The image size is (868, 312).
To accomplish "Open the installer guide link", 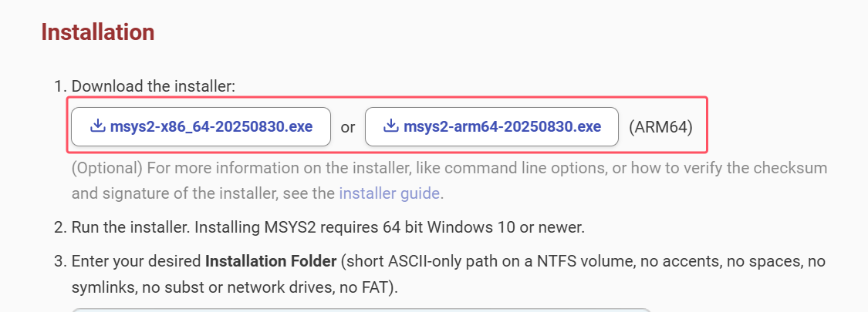I will coord(390,193).
